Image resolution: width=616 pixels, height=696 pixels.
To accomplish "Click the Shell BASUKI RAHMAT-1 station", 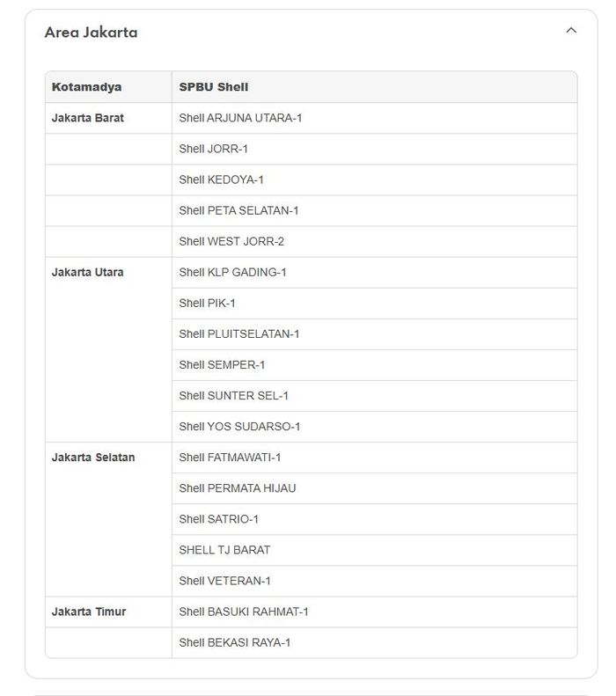I will click(x=244, y=611).
